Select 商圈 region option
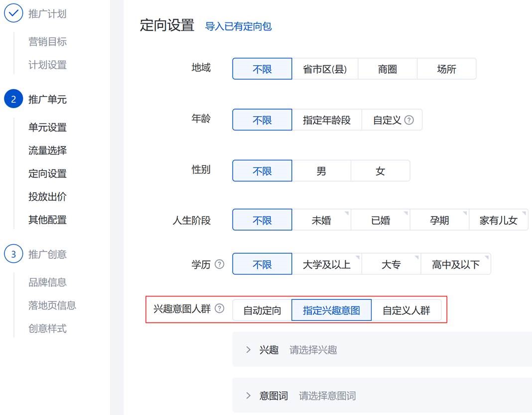This screenshot has height=415, width=532. click(387, 69)
